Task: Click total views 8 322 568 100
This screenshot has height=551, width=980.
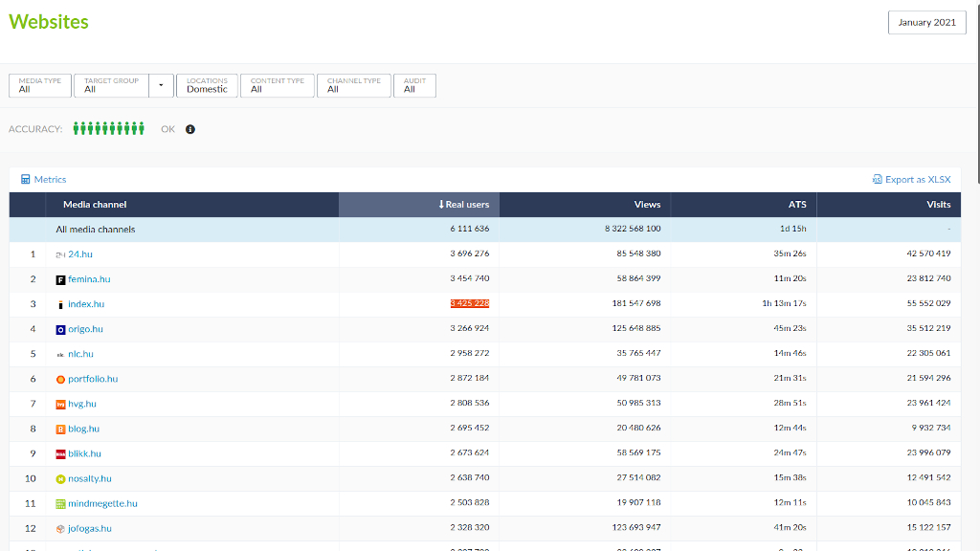Action: click(x=633, y=229)
